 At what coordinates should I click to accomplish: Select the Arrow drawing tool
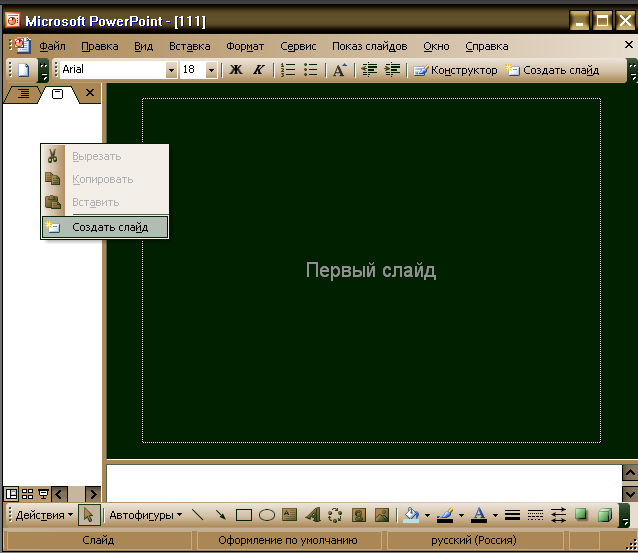(221, 515)
